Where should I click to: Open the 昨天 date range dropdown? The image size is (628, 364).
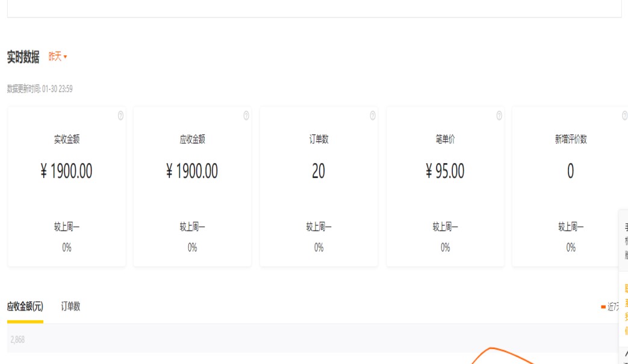click(58, 57)
